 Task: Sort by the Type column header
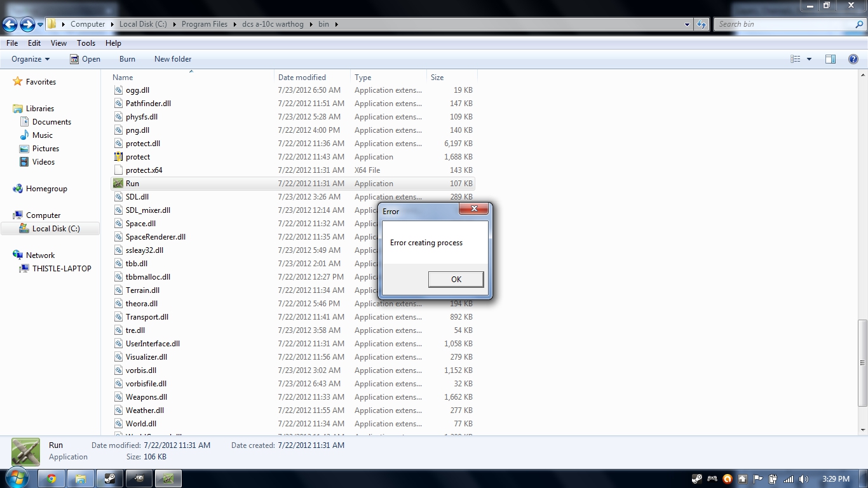click(388, 78)
